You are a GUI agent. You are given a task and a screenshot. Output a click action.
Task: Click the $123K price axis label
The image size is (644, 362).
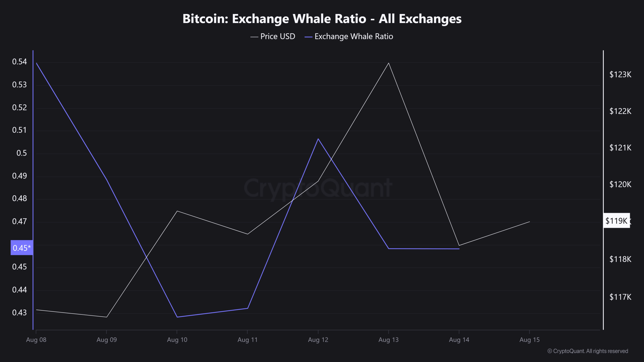[x=620, y=74]
